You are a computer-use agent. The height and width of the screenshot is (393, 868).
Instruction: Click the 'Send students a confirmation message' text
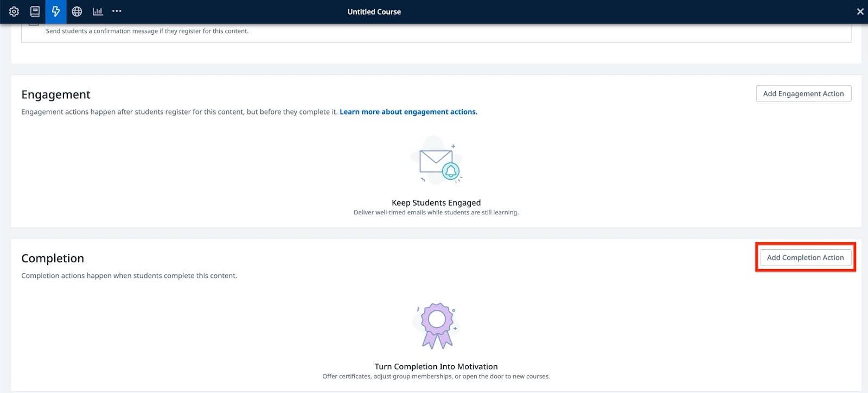147,31
